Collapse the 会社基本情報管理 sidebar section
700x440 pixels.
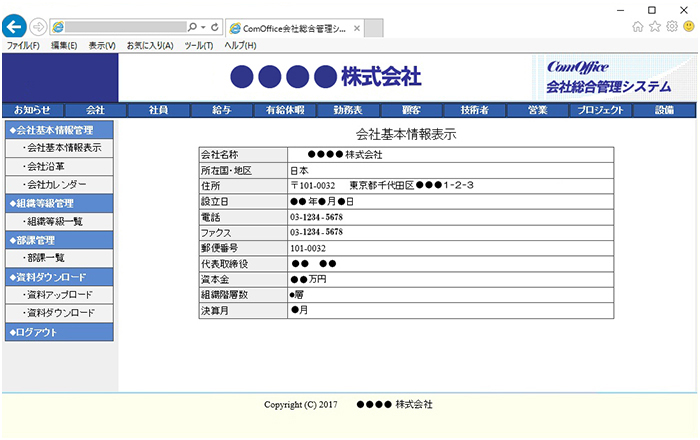[59, 130]
